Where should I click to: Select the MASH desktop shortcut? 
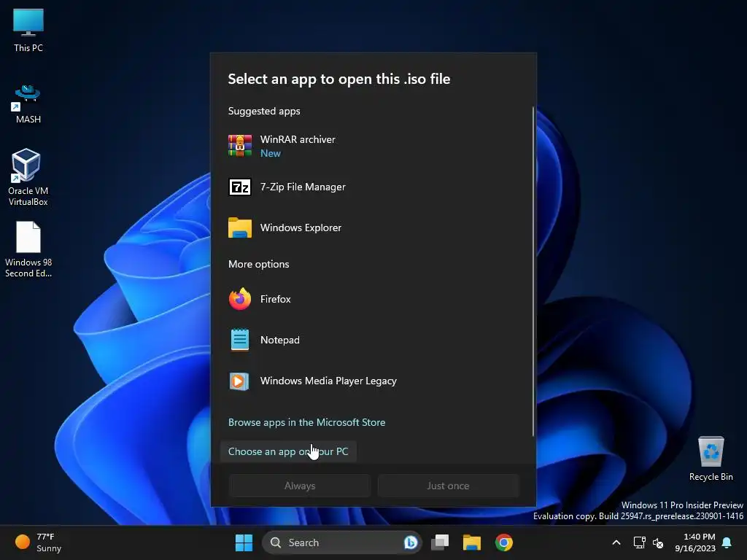pyautogui.click(x=28, y=104)
